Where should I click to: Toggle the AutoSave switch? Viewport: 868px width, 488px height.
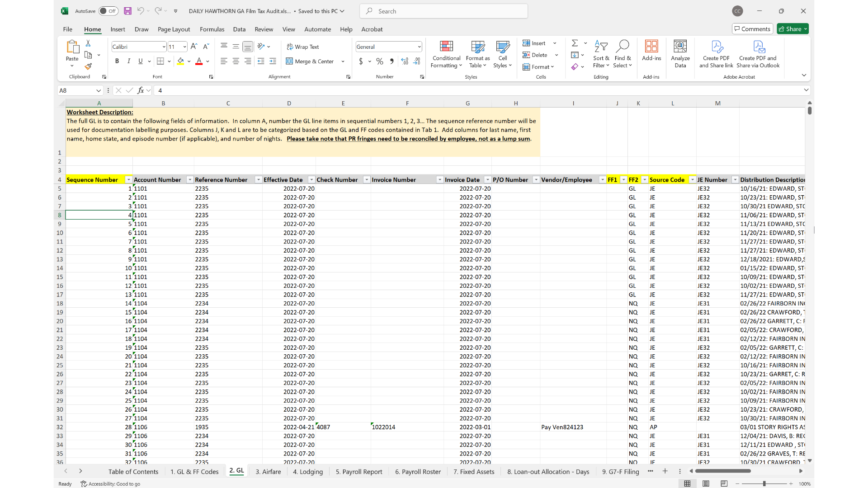pos(108,11)
